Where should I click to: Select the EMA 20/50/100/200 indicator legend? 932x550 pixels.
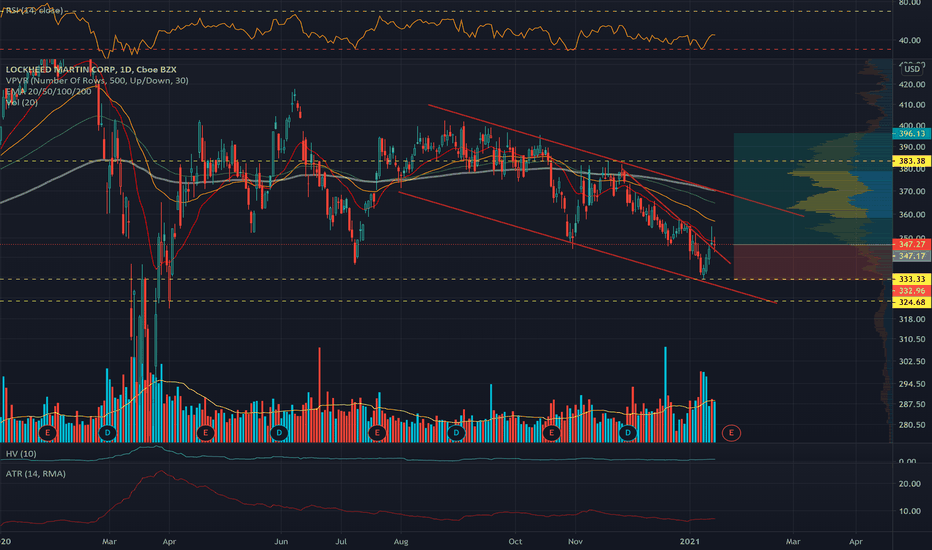pyautogui.click(x=49, y=92)
